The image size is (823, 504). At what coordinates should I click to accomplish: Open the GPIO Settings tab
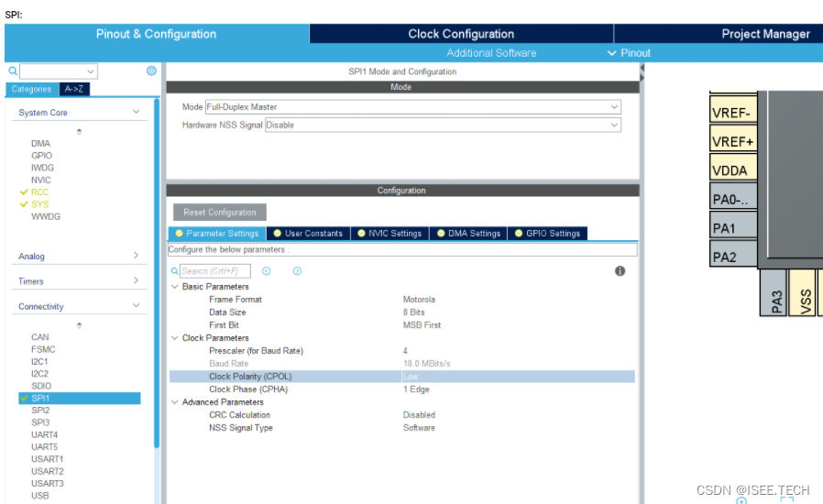tap(547, 233)
